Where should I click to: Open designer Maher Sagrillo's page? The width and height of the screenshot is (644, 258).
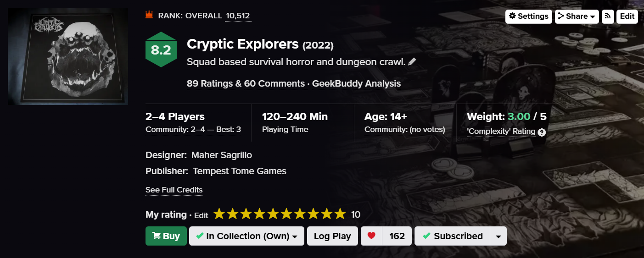tap(221, 155)
